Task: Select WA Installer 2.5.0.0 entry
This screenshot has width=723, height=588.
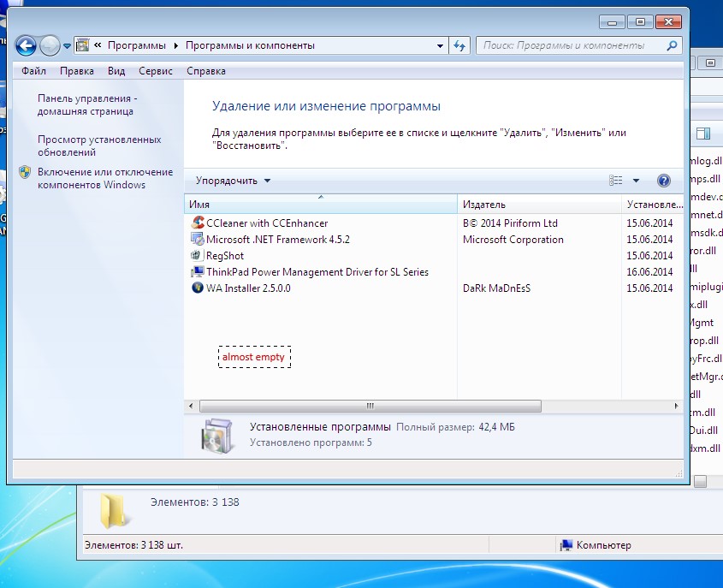Action: coord(248,288)
